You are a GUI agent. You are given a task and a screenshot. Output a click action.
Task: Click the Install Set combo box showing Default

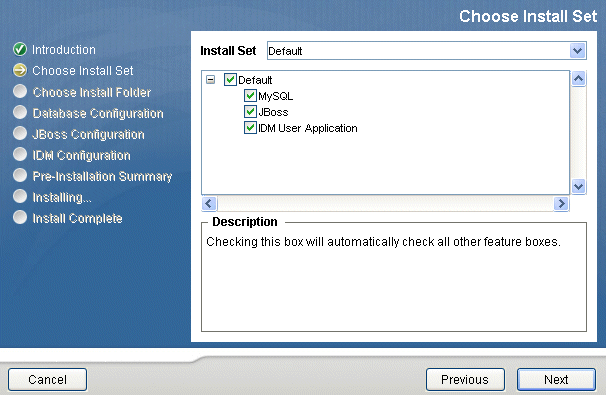[427, 51]
